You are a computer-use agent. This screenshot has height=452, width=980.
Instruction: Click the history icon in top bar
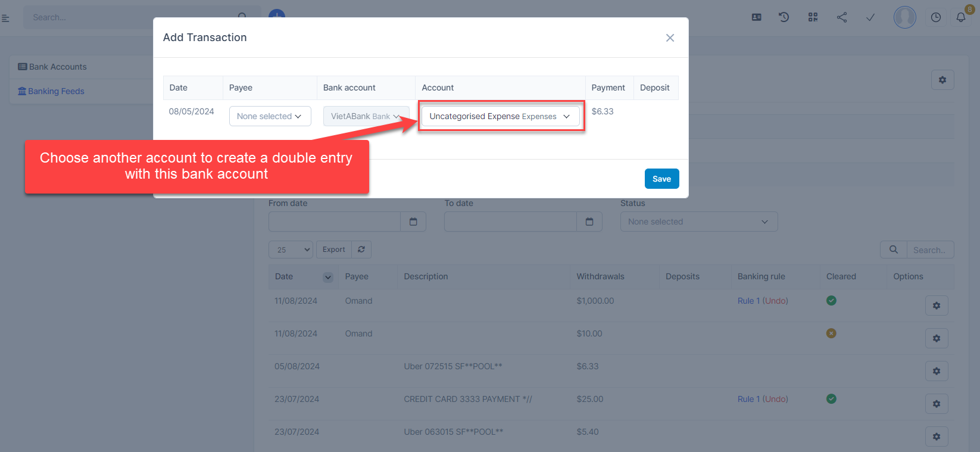tap(784, 17)
